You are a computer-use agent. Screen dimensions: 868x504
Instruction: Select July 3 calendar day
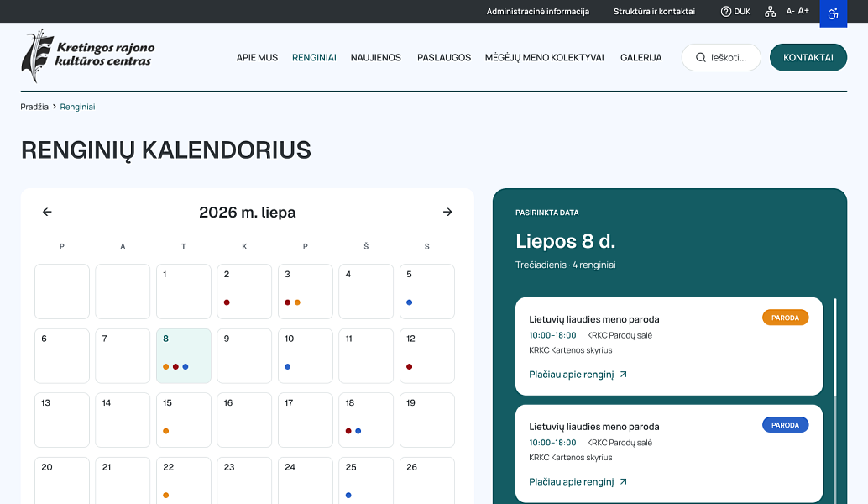point(305,291)
